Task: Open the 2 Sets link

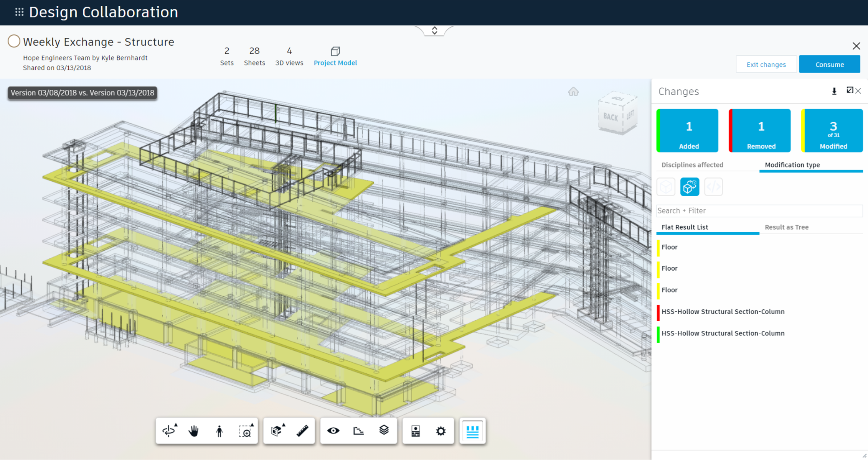Action: coord(227,56)
